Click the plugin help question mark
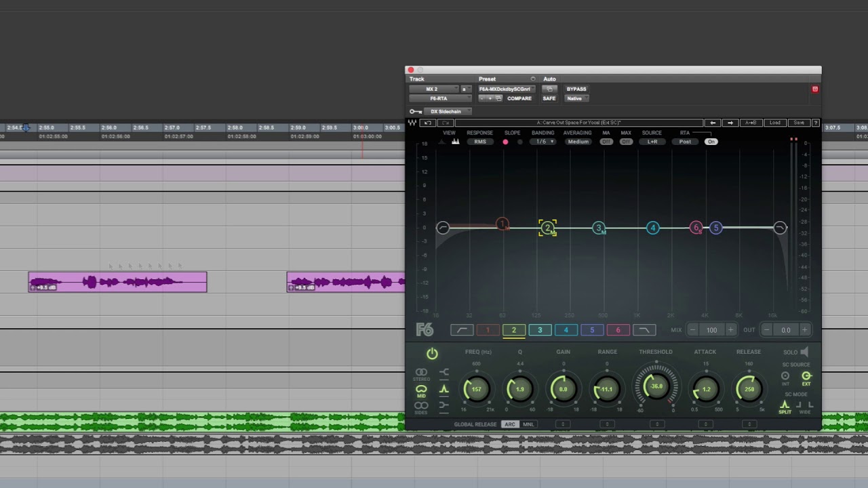 (816, 123)
